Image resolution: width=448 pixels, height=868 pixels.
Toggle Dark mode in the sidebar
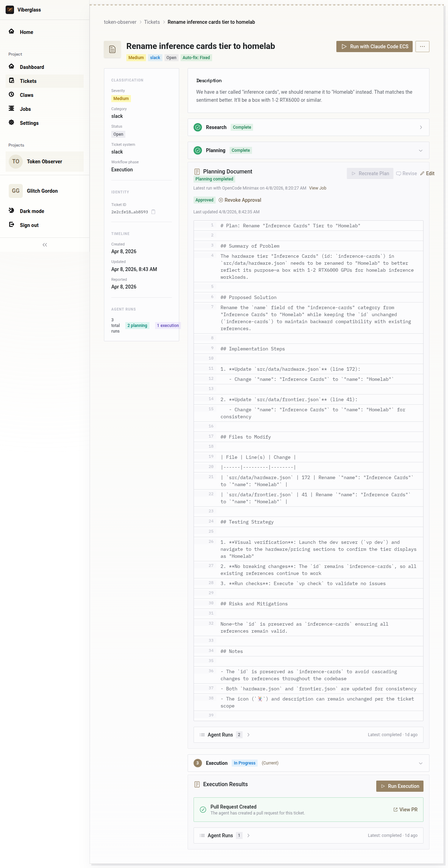[x=31, y=211]
